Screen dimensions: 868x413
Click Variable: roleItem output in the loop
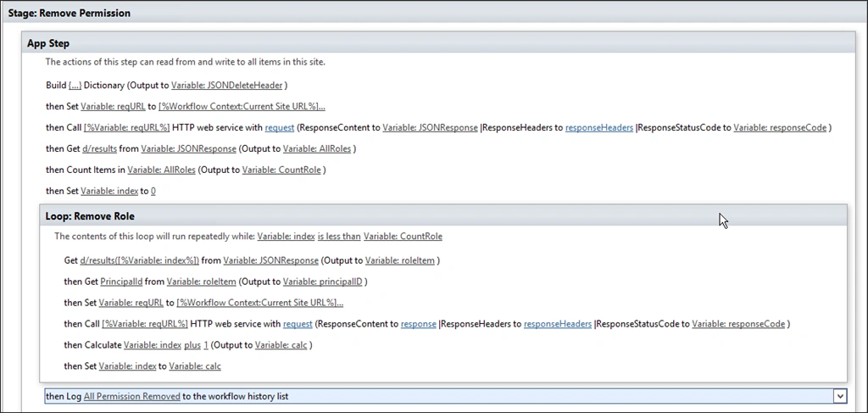pos(400,260)
